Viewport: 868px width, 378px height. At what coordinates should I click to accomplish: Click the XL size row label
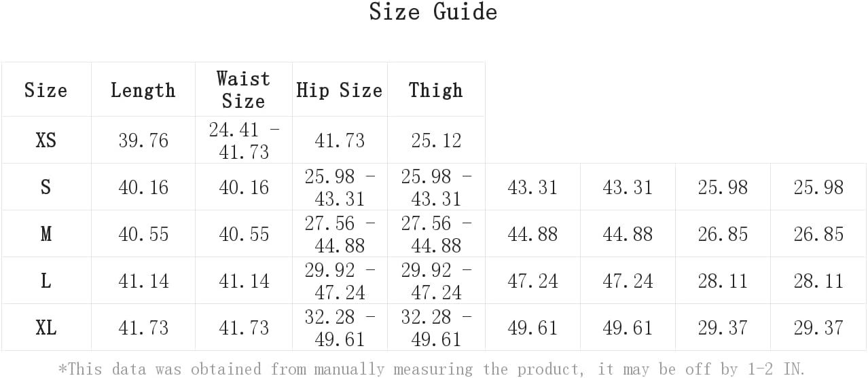pyautogui.click(x=46, y=328)
